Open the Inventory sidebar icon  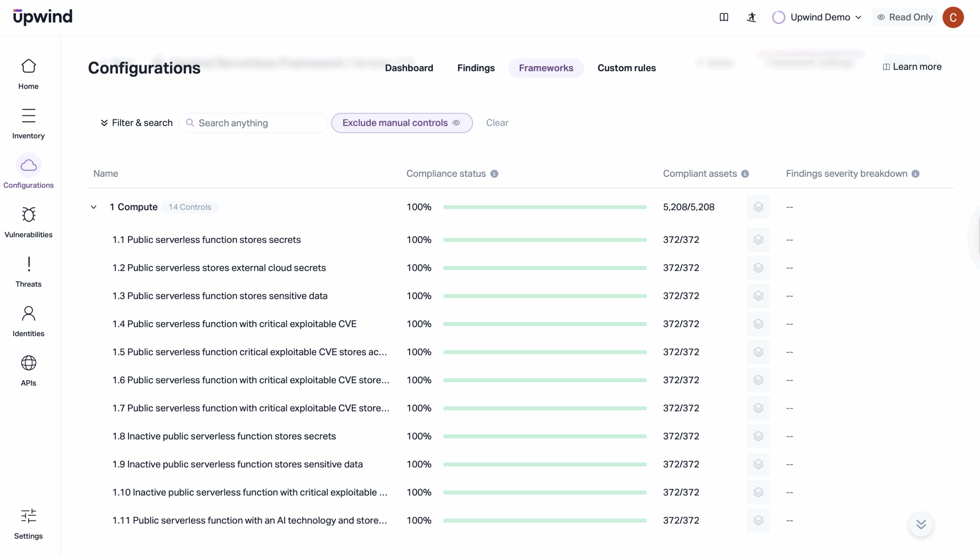tap(28, 116)
